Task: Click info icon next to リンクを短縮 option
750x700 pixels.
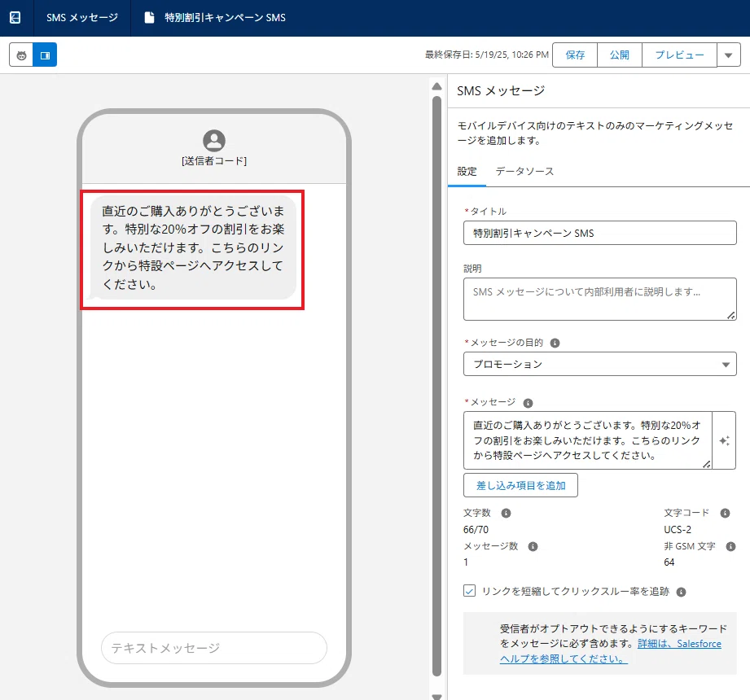Action: 681,592
